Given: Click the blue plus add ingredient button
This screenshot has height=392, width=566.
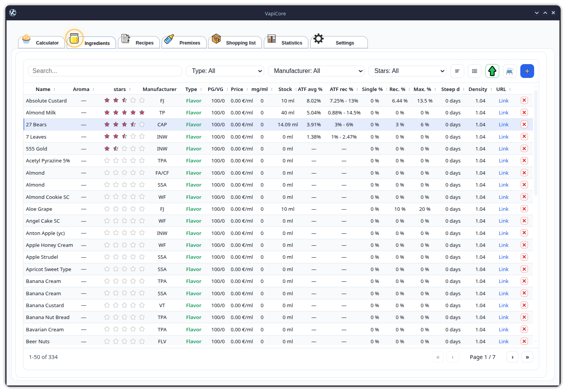Looking at the screenshot, I should (527, 71).
